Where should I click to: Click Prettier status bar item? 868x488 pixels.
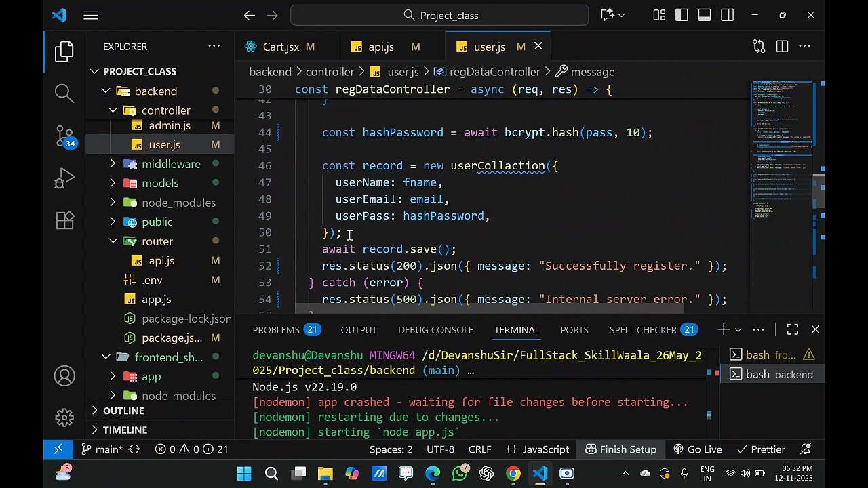tap(760, 449)
